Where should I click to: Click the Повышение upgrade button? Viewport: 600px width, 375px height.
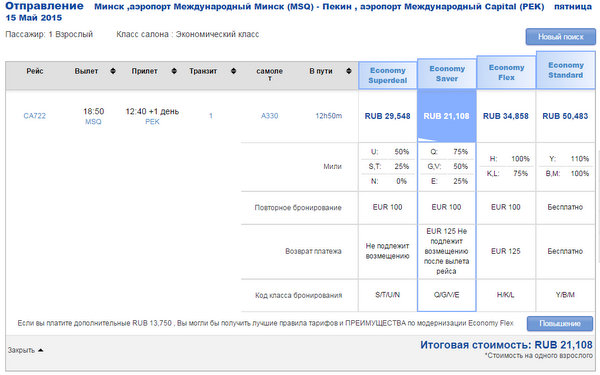560,324
